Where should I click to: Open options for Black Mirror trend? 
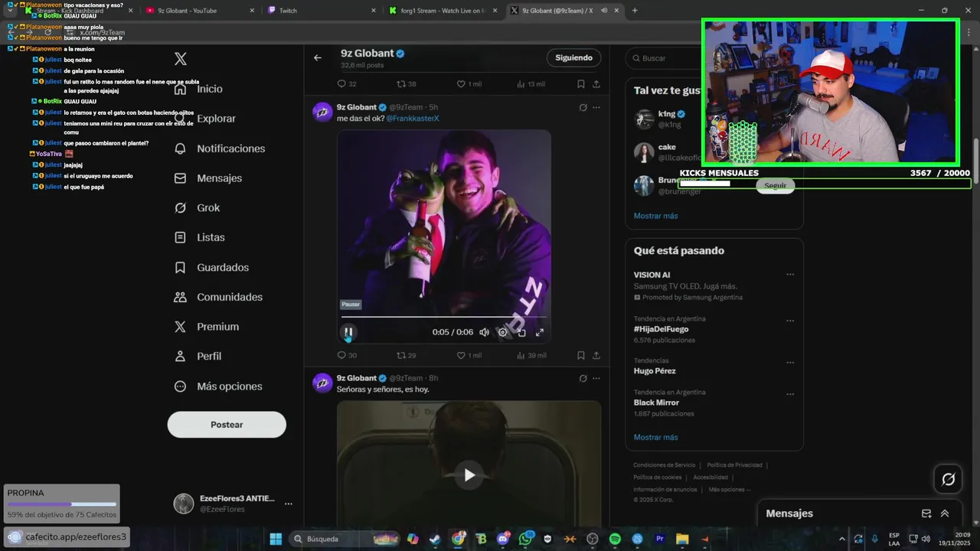click(790, 393)
